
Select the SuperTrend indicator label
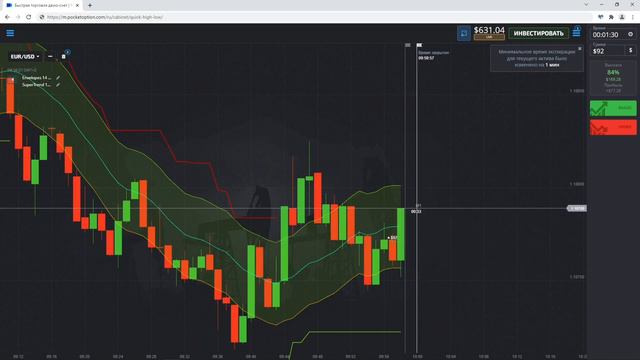36,85
